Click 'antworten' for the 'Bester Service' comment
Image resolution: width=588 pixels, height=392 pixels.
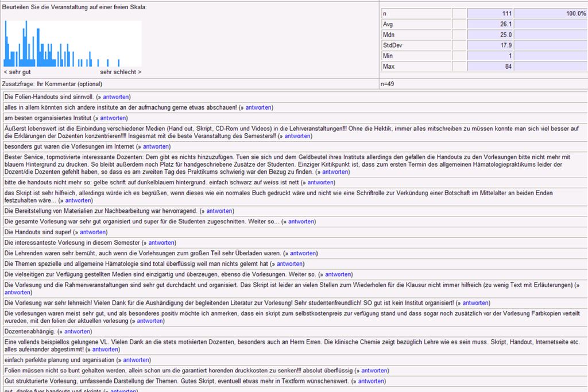pyautogui.click(x=335, y=172)
